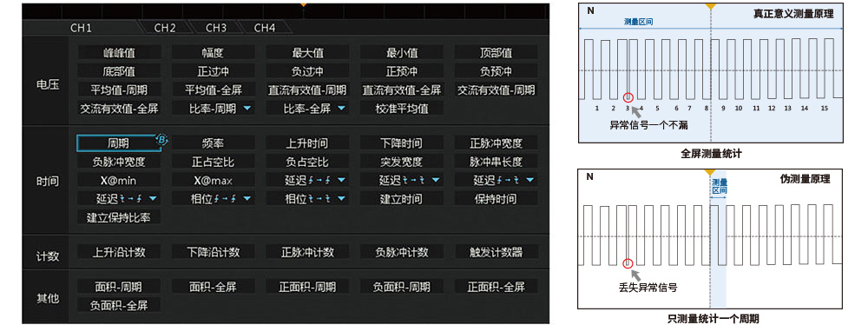
Task: Select the 直流有效值-周期 measurement
Action: point(308,90)
